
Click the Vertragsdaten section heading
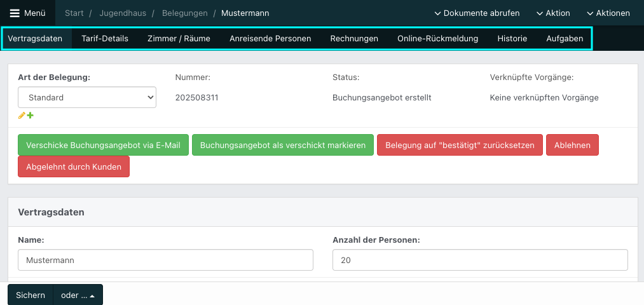pyautogui.click(x=51, y=212)
